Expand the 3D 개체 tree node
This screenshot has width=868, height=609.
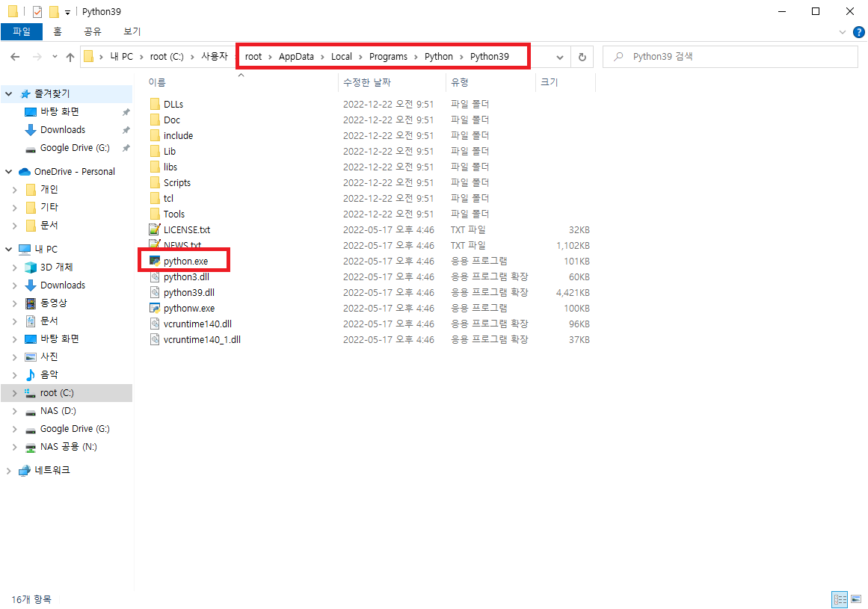tap(15, 268)
